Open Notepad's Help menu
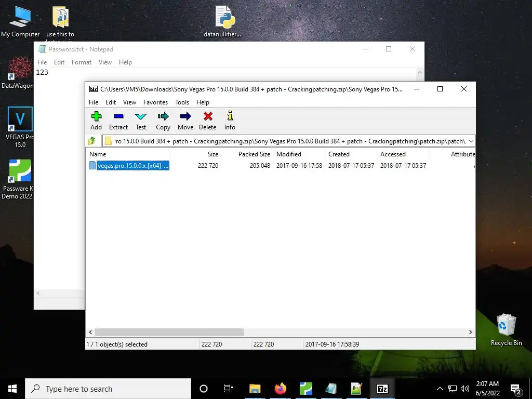This screenshot has width=532, height=399. pyautogui.click(x=125, y=62)
